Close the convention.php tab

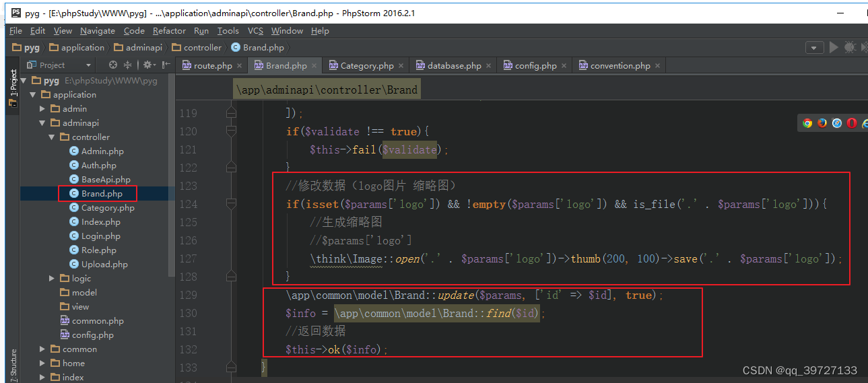[x=657, y=66]
